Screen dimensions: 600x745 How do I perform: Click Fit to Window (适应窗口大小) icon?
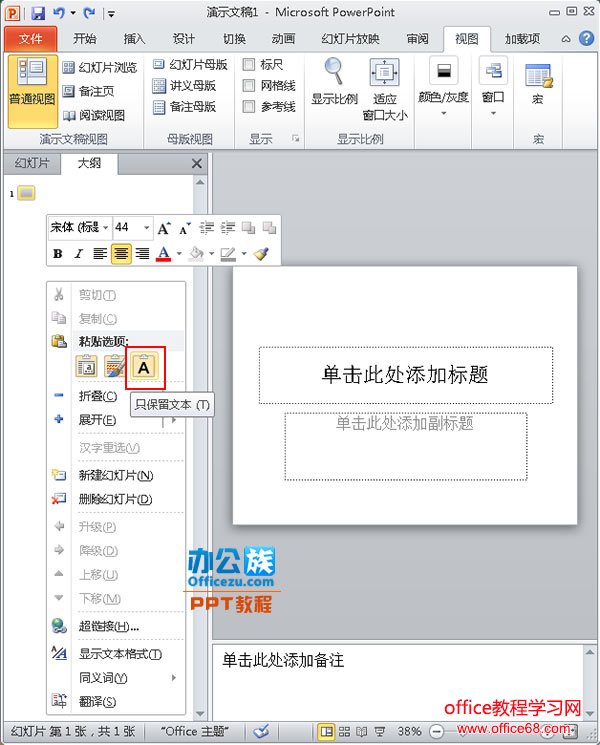pyautogui.click(x=384, y=72)
